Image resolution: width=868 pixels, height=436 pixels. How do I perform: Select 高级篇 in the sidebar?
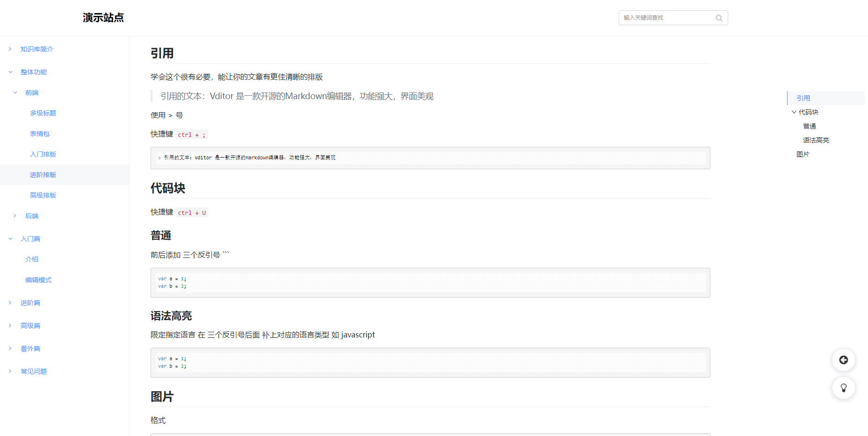coord(30,326)
